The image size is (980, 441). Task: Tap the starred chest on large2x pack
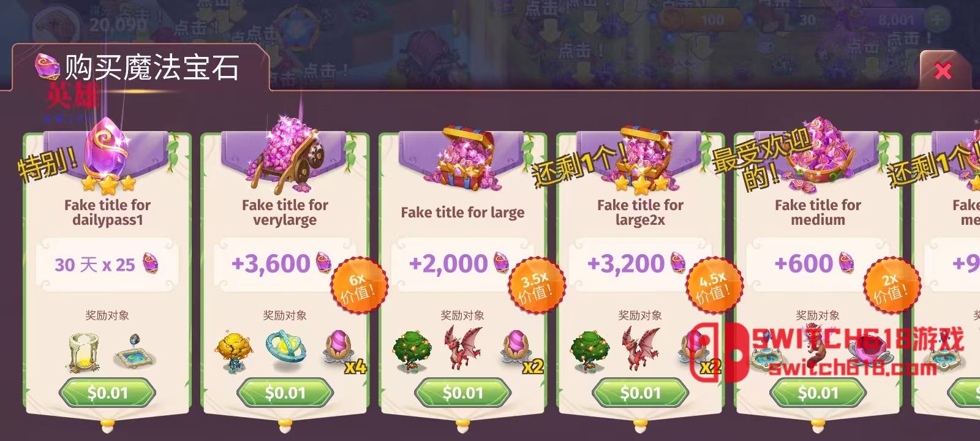(x=641, y=156)
